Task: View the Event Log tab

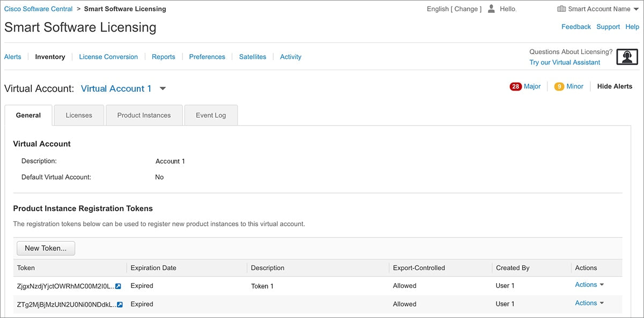Action: 211,115
